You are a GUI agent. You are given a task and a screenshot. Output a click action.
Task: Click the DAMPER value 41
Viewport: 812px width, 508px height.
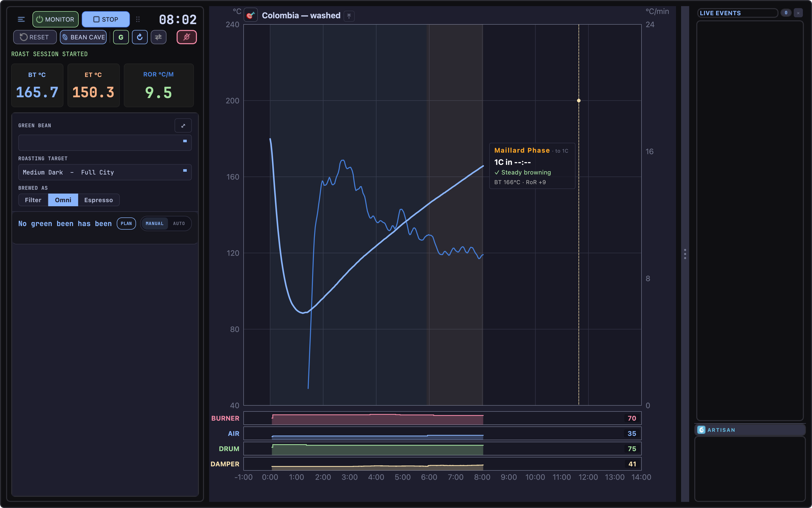pyautogui.click(x=632, y=464)
